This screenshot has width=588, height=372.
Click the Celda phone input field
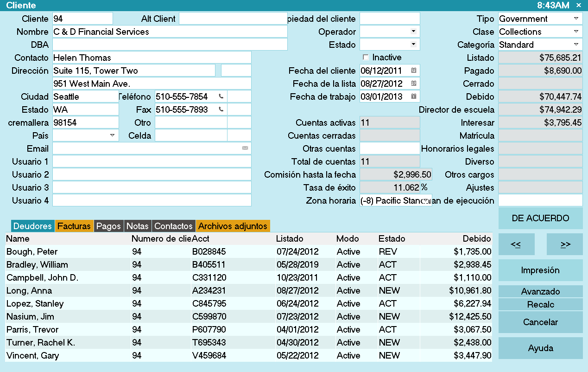point(191,135)
